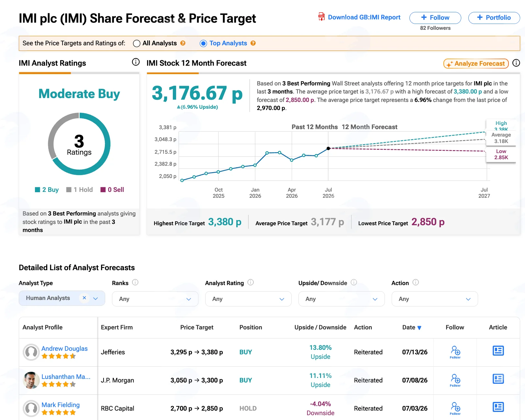Screen dimensions: 525x420
Task: Open article for J.P. Morgan rating
Action: click(498, 379)
